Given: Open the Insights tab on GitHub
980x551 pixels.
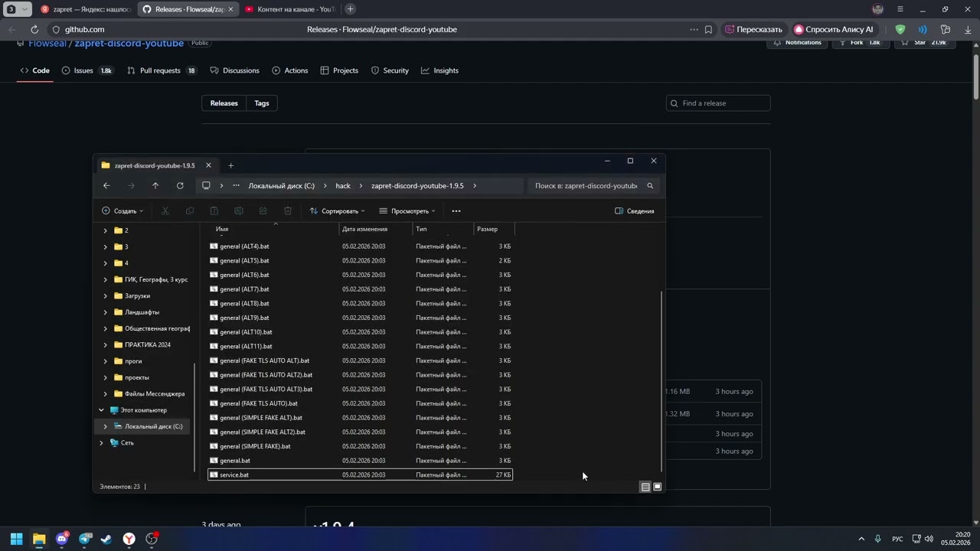Looking at the screenshot, I should (x=439, y=70).
